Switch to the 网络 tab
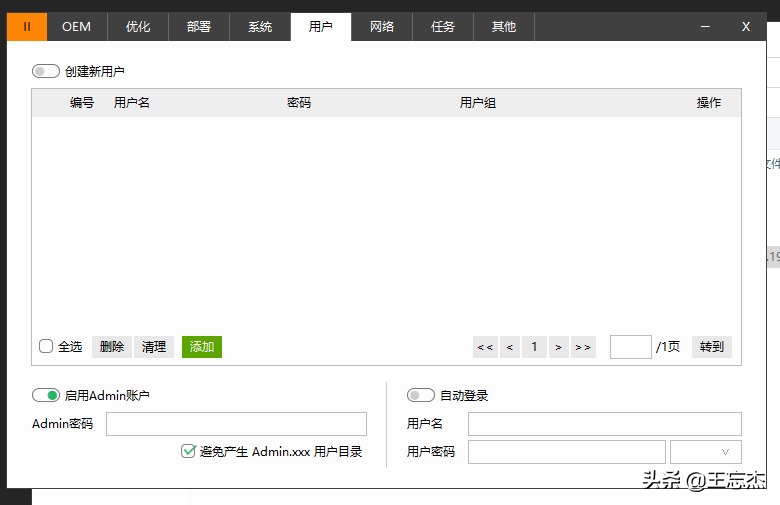The height and width of the screenshot is (505, 780). point(382,27)
